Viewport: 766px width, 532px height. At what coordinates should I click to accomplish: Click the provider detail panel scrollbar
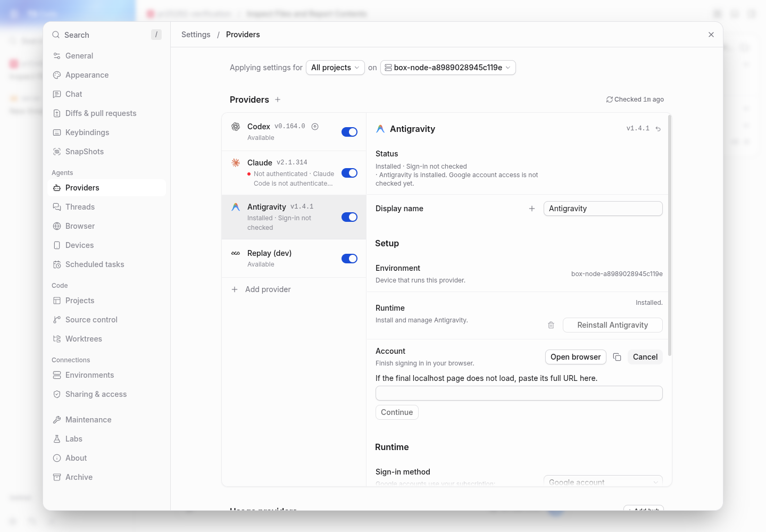coord(670,235)
